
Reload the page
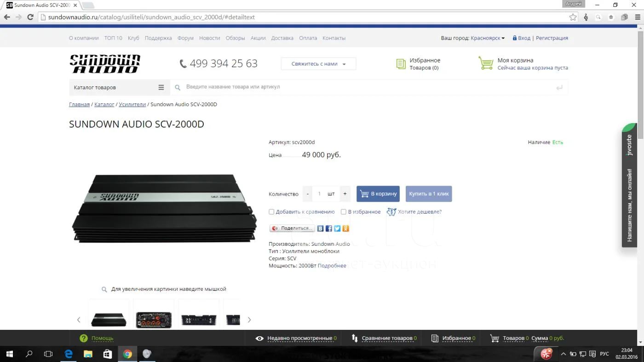pyautogui.click(x=30, y=17)
